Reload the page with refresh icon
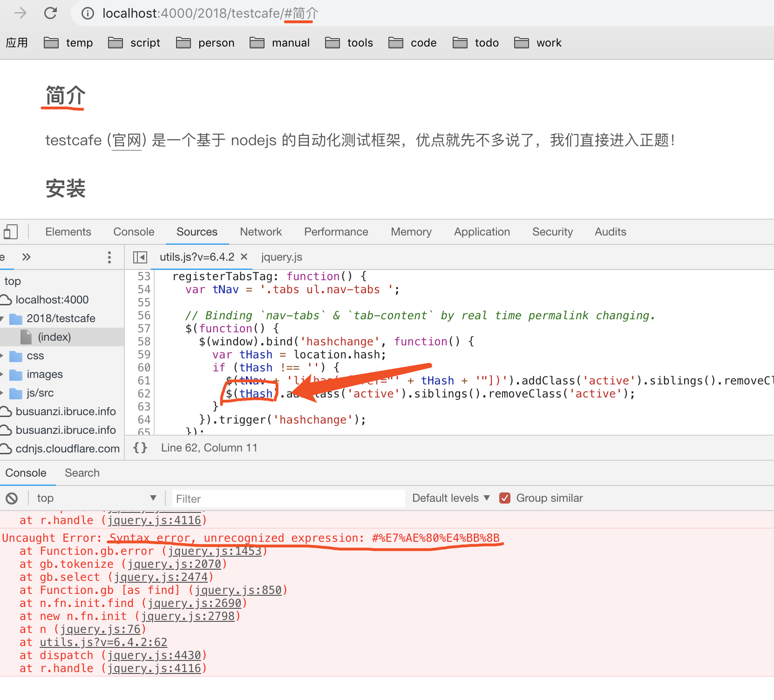 50,13
